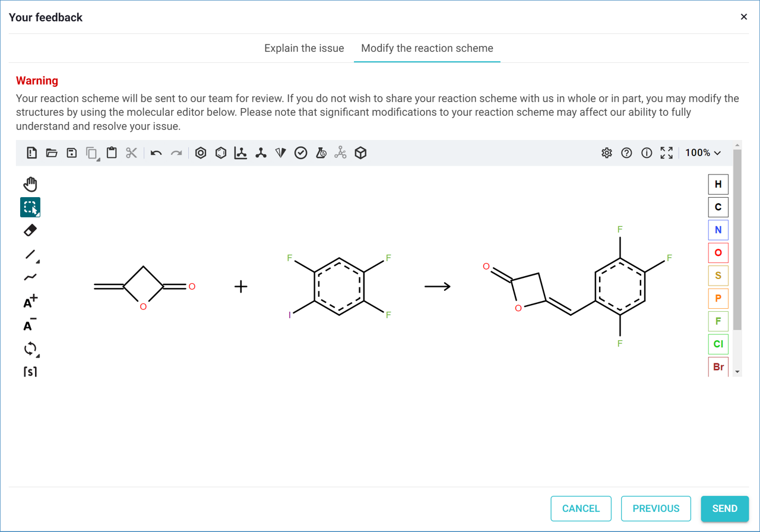Select the red O oxygen atom swatch
760x532 pixels.
coord(718,253)
